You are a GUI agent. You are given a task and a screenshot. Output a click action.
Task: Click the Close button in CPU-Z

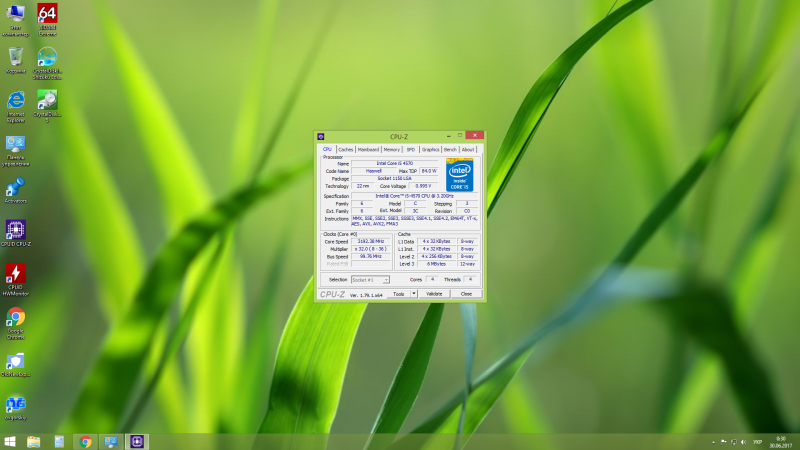[466, 294]
